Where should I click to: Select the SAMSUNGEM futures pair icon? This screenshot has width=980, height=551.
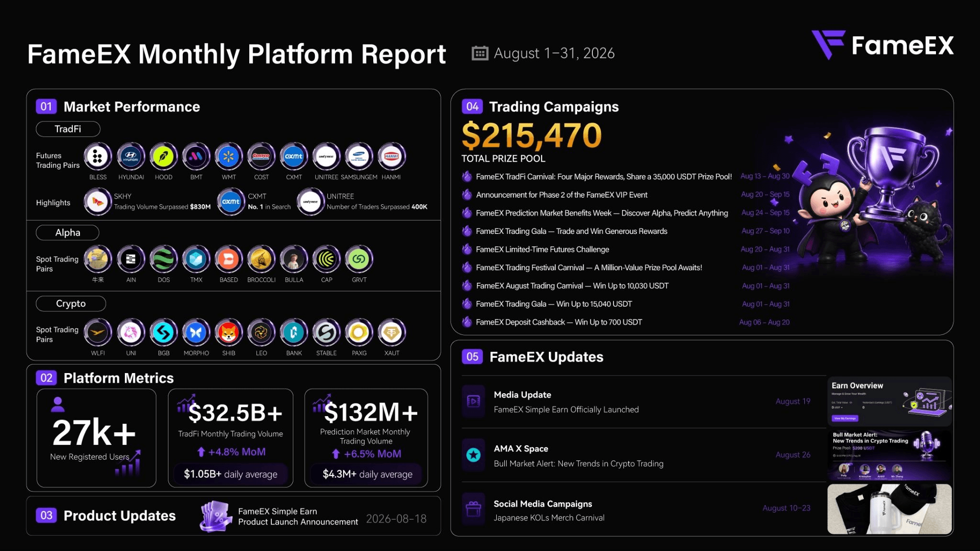click(x=359, y=156)
